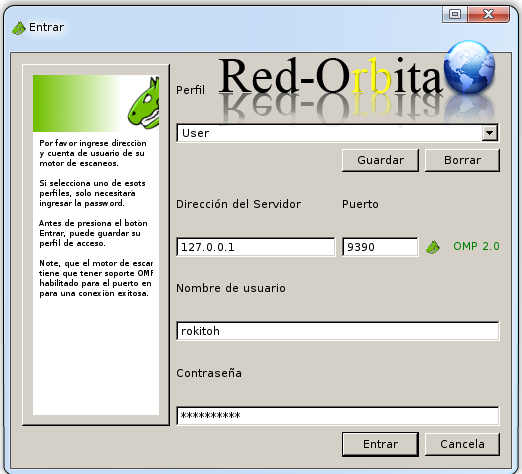The width and height of the screenshot is (522, 474).
Task: Click the green horse banner image
Action: [x=96, y=103]
